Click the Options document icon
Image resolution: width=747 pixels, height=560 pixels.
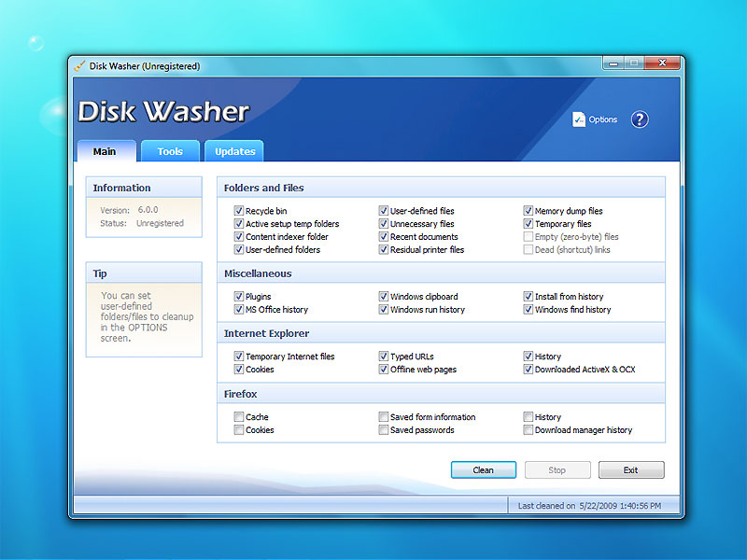578,119
